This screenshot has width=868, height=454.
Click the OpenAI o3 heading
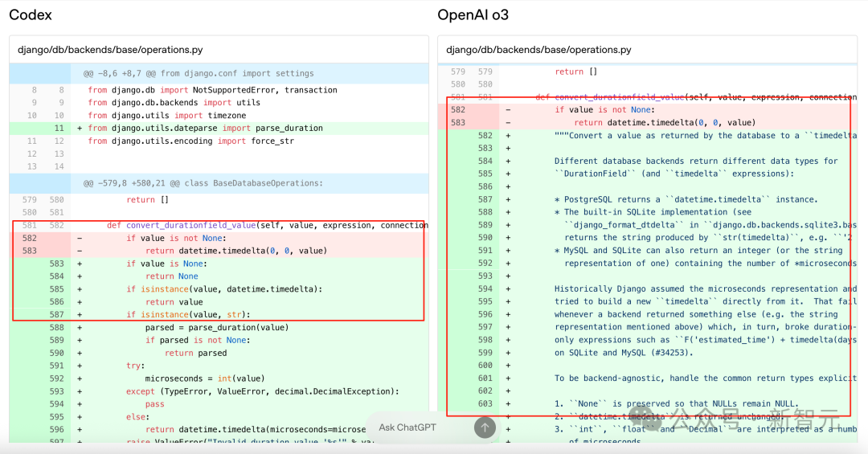tap(473, 15)
